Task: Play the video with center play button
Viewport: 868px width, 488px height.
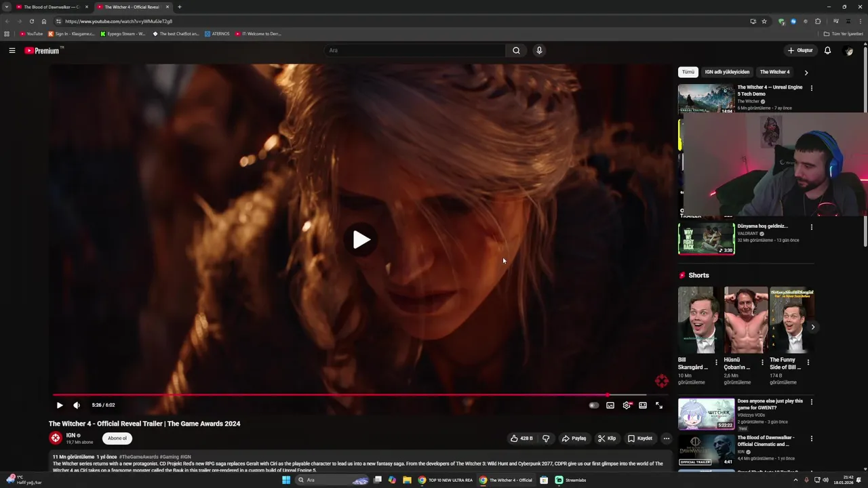Action: click(361, 239)
